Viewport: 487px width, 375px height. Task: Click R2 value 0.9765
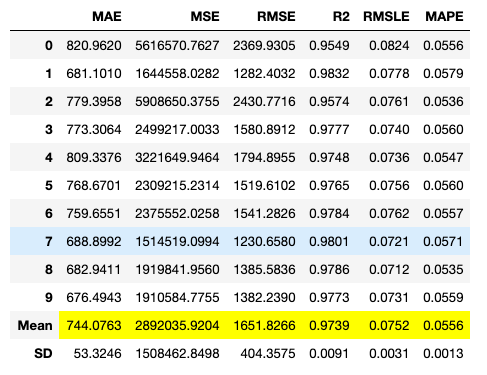329,185
